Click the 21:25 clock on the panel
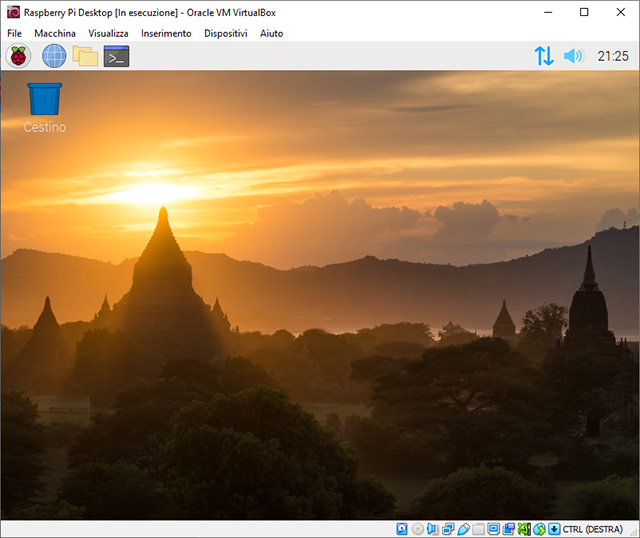 (612, 56)
